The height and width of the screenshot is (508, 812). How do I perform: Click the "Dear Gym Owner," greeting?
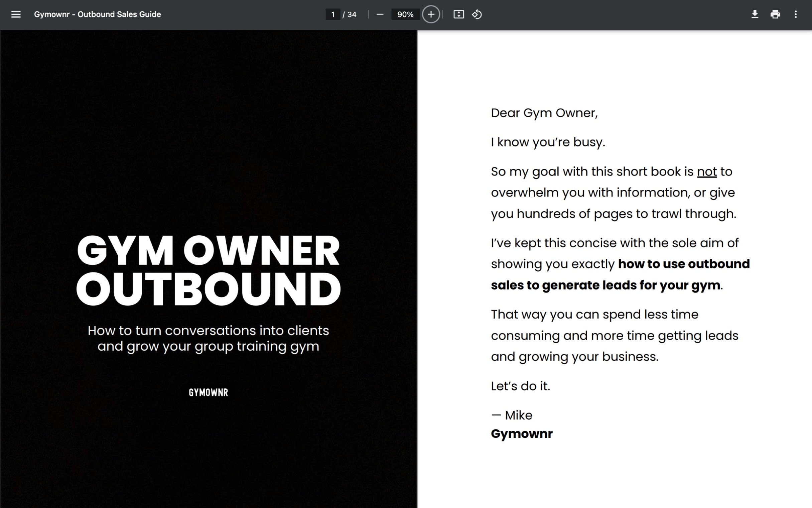(x=544, y=113)
